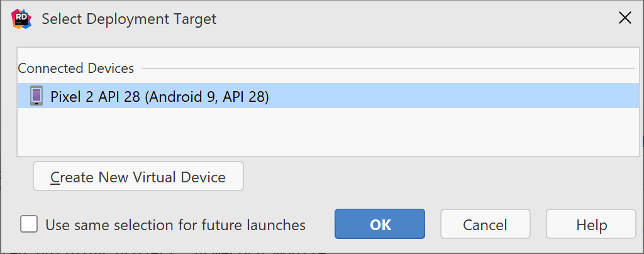This screenshot has width=644, height=254.
Task: Close the Select Deployment Target dialog
Action: (x=625, y=18)
